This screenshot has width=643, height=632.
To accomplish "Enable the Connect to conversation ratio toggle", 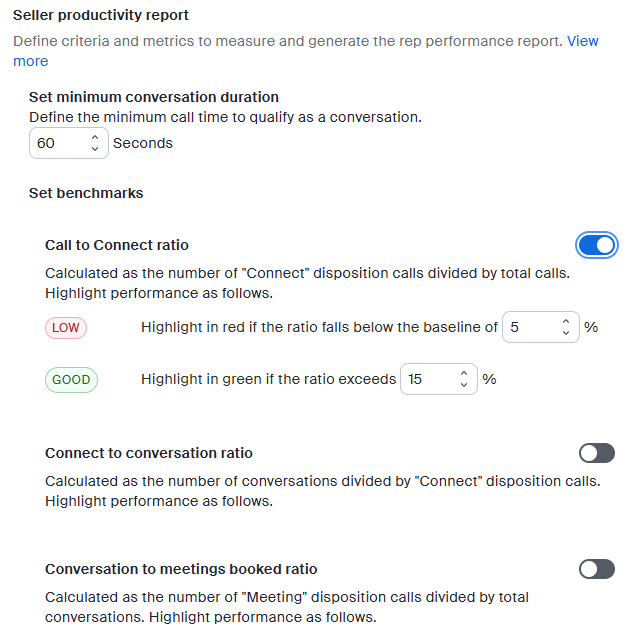I will (x=597, y=453).
